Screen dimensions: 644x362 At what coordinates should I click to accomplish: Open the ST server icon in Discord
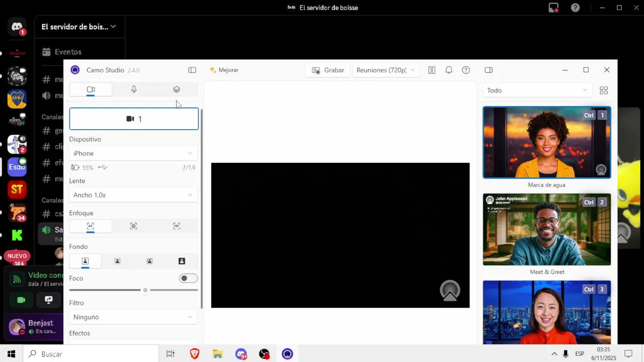coord(17,189)
